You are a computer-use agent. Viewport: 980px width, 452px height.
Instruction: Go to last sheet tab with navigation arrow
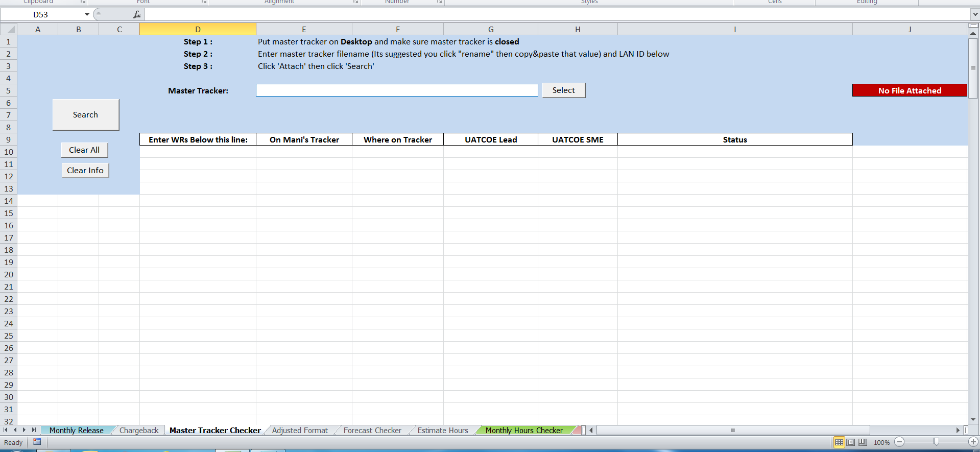click(x=34, y=430)
